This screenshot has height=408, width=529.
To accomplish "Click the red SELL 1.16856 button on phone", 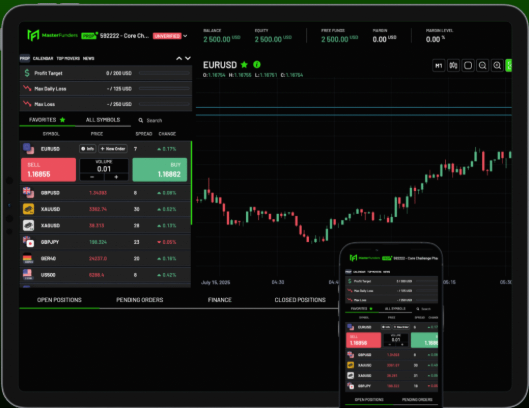I will point(363,340).
